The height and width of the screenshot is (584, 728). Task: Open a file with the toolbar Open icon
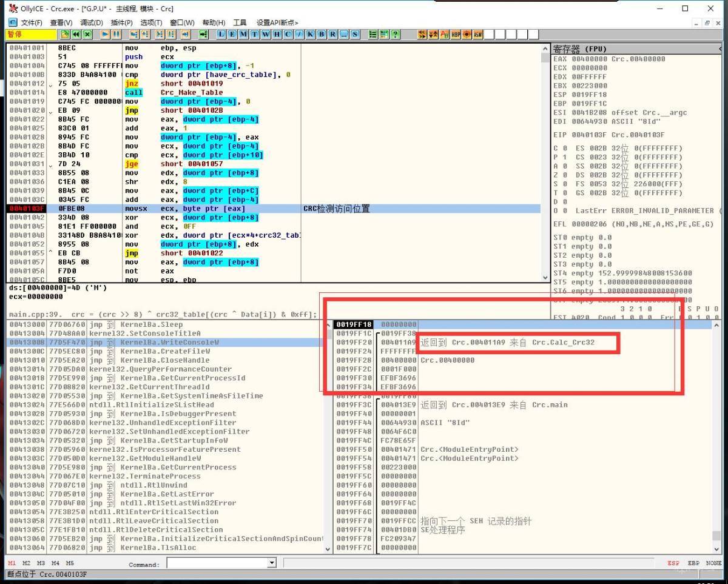(65, 35)
